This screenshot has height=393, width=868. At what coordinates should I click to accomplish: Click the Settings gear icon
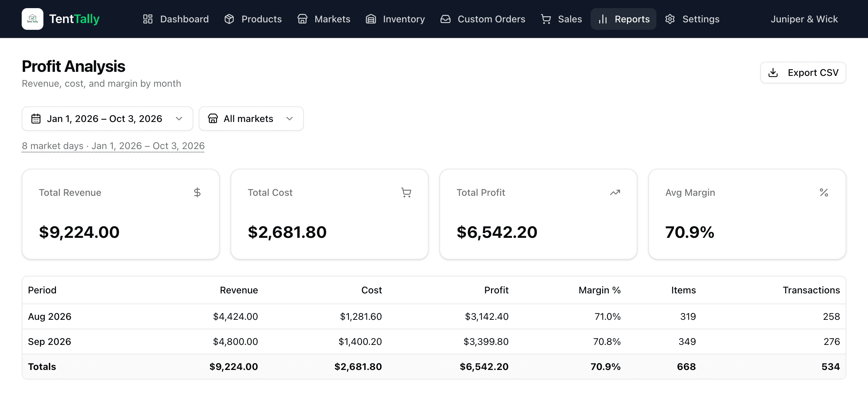[x=670, y=19]
